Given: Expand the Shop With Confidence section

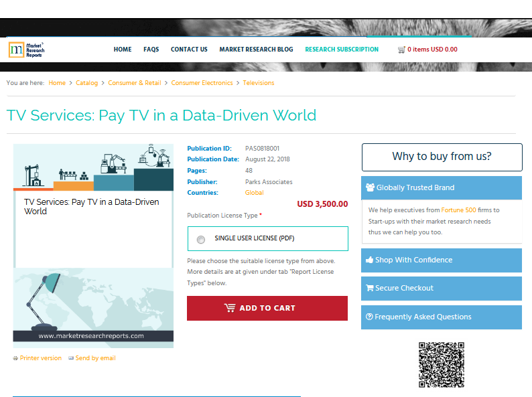Looking at the screenshot, I should (x=442, y=260).
